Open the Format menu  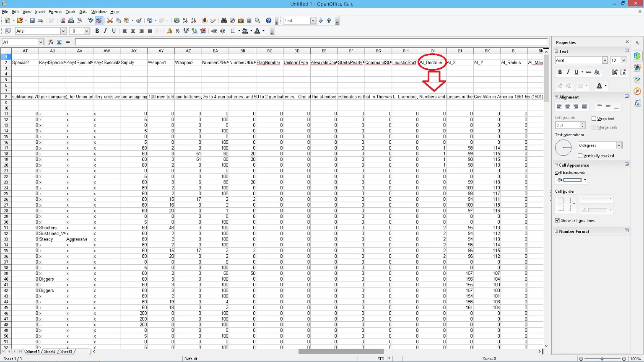click(x=55, y=12)
